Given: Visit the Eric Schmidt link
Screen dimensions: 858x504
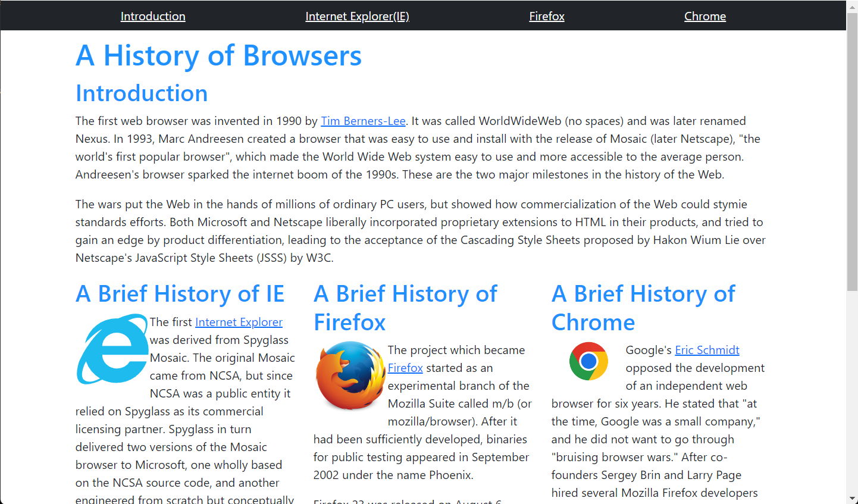Looking at the screenshot, I should (707, 350).
